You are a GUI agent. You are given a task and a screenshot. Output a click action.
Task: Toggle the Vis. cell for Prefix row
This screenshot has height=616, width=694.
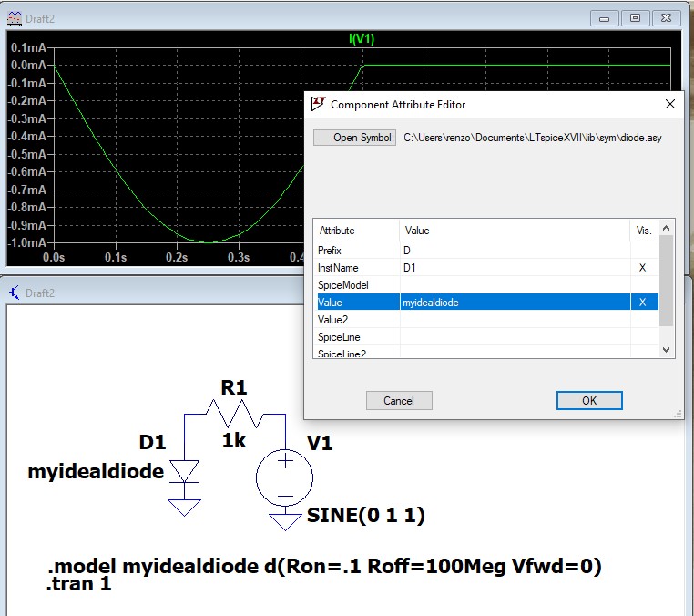643,250
